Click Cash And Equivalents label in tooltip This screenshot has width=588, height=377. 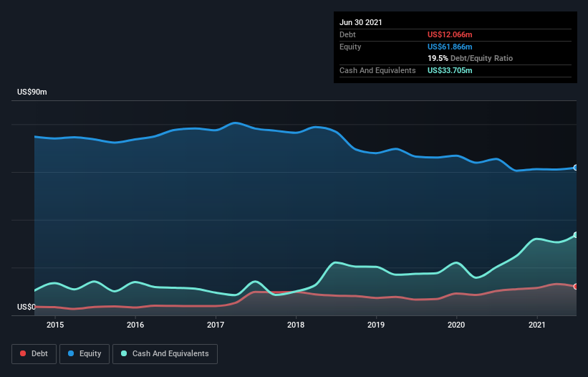point(377,70)
